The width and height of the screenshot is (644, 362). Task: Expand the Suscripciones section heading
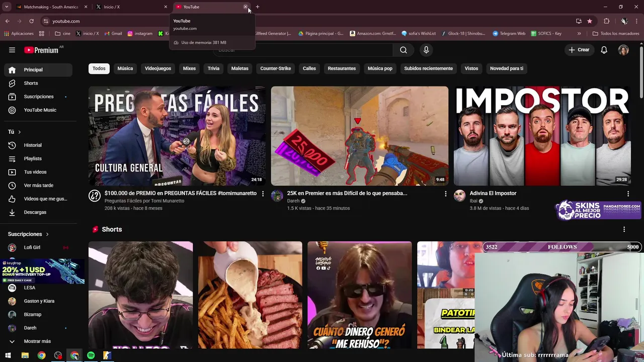click(28, 234)
